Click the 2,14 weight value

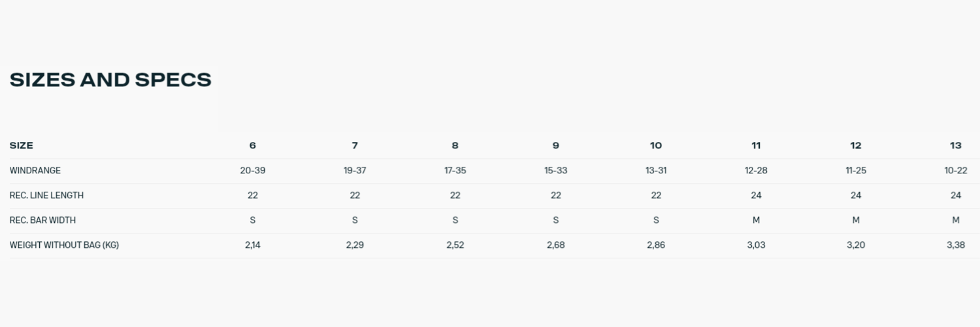point(253,245)
